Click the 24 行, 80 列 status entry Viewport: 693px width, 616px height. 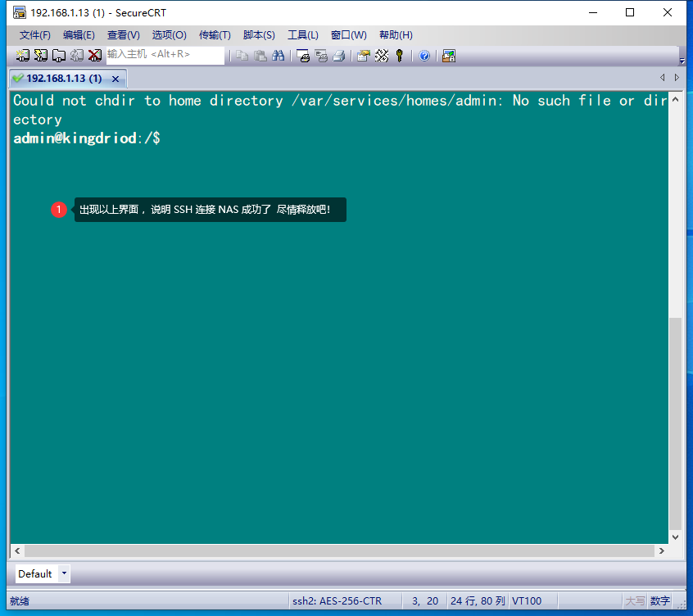(478, 601)
